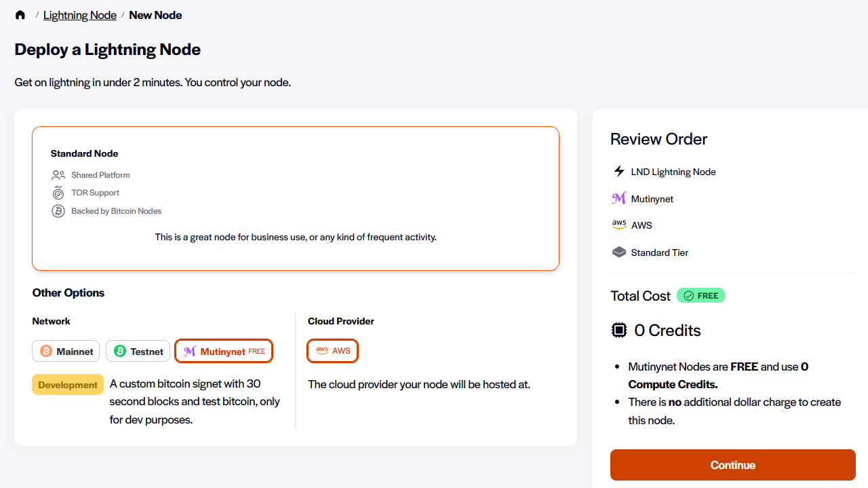Image resolution: width=868 pixels, height=488 pixels.
Task: Click the home icon in the breadcrumb
Action: click(20, 14)
